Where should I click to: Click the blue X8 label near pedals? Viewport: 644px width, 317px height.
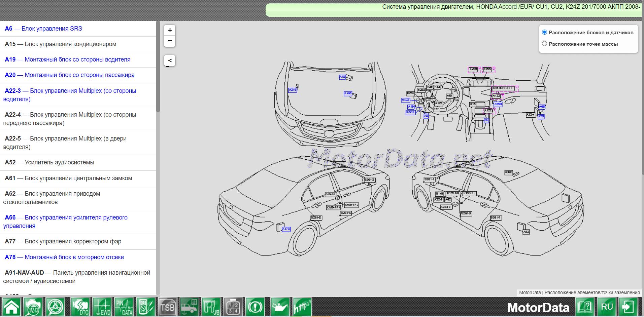coord(426,116)
